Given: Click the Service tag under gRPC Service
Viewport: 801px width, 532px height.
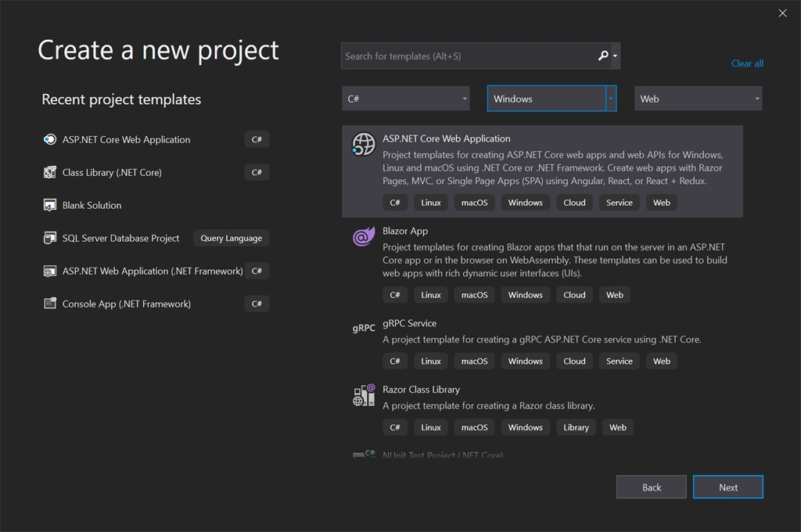Looking at the screenshot, I should tap(620, 361).
